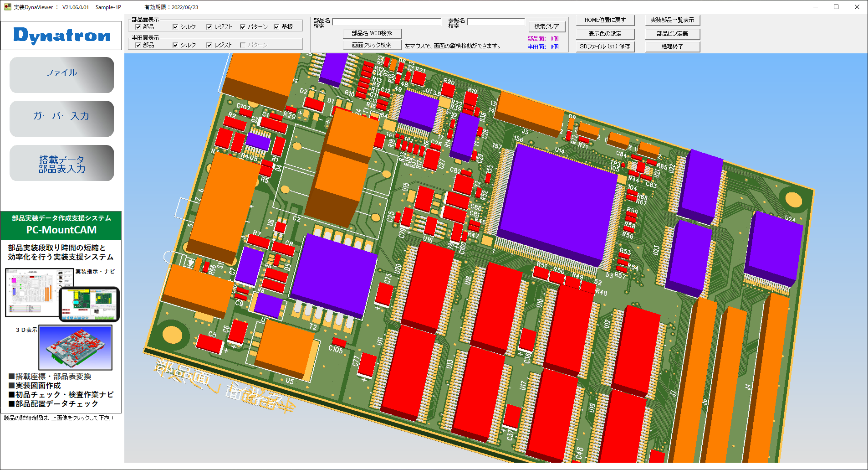The width and height of the screenshot is (868, 470).
Task: Click the tablet screenshot thumbnail
Action: [x=90, y=304]
